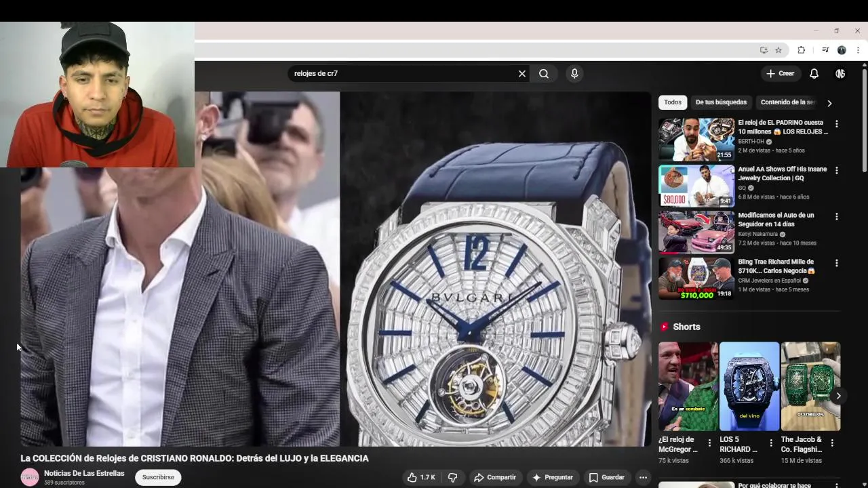
Task: Open browser media control icon
Action: 825,50
